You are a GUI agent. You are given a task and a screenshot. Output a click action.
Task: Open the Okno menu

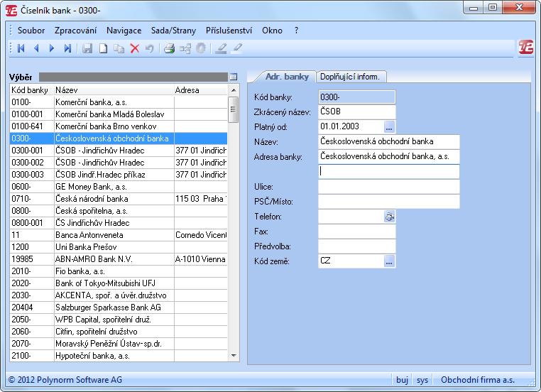[x=272, y=31]
